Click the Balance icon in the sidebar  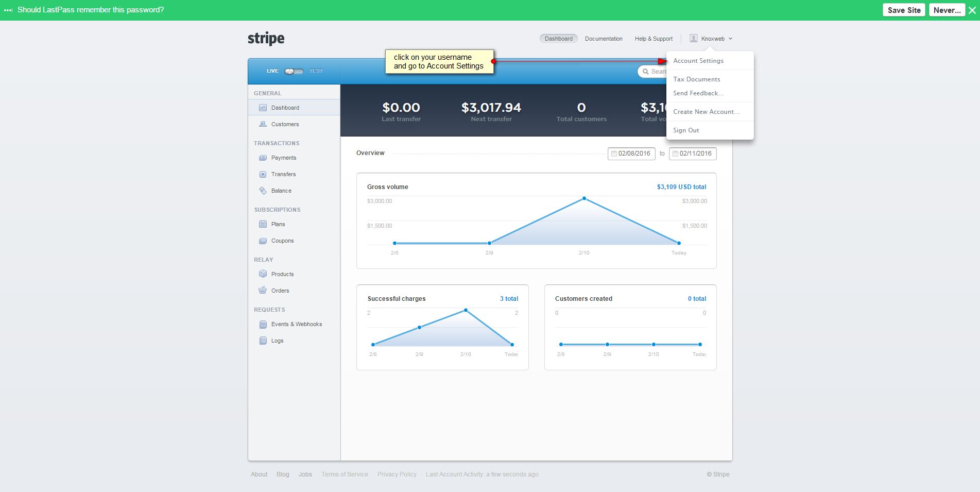click(263, 191)
